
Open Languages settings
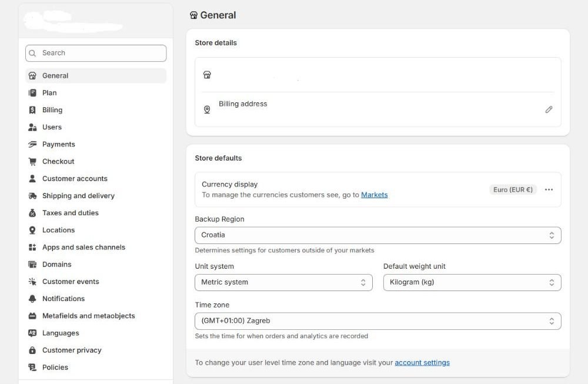[96, 333]
